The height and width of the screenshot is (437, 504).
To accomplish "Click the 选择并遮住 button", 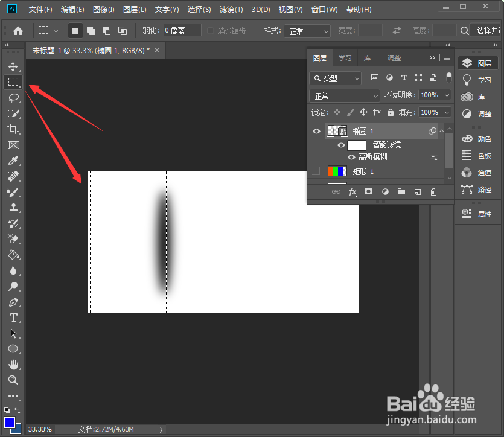I will [x=486, y=31].
